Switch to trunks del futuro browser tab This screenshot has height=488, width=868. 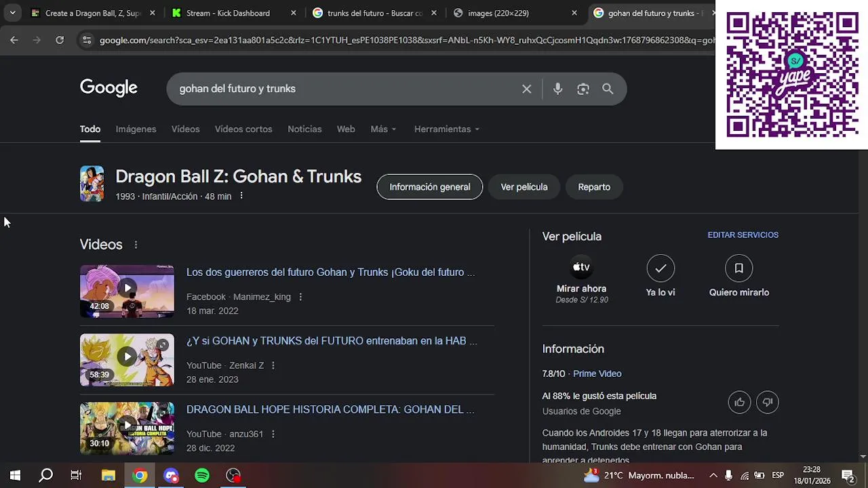click(375, 13)
